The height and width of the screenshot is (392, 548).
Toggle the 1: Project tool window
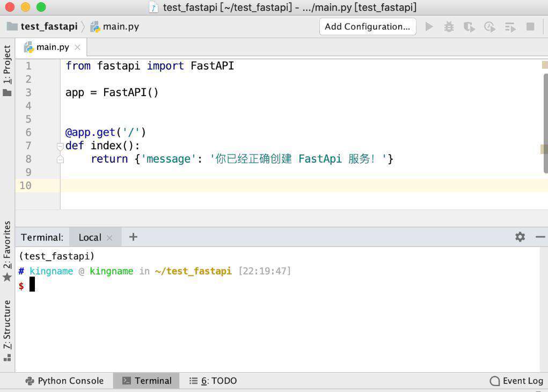coord(7,70)
